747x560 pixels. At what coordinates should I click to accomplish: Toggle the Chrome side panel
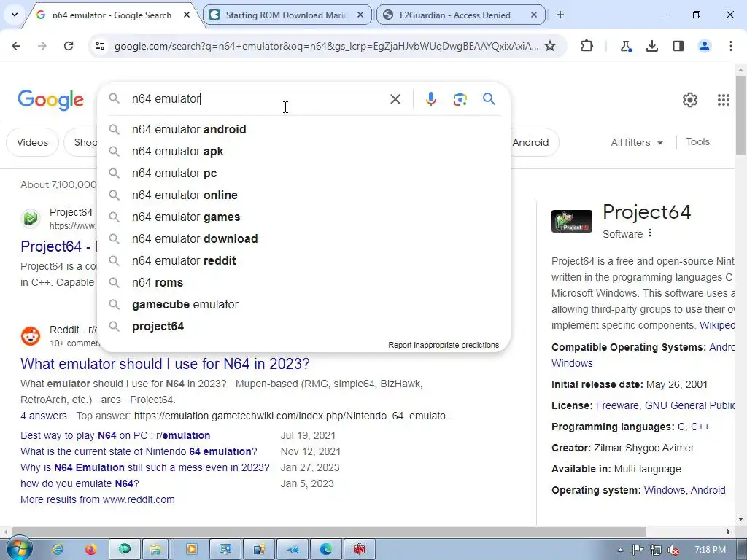click(x=678, y=46)
